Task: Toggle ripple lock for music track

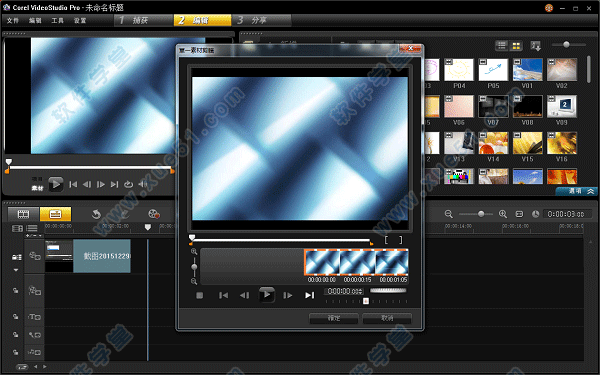Action: pos(16,352)
